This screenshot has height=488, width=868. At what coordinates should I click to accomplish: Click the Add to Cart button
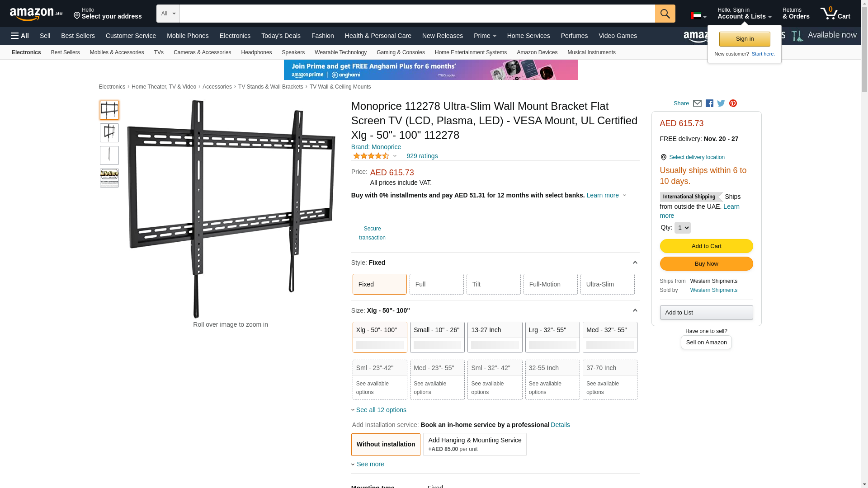(x=706, y=246)
